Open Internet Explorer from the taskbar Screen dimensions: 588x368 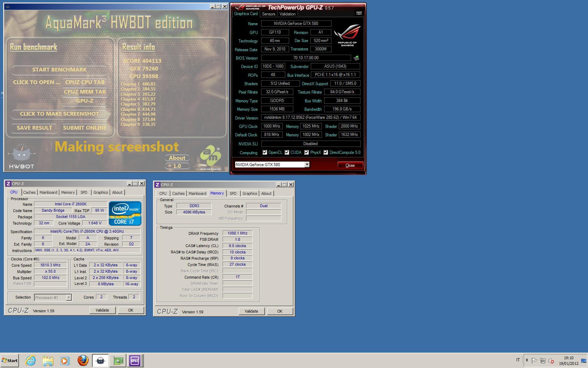[31, 360]
